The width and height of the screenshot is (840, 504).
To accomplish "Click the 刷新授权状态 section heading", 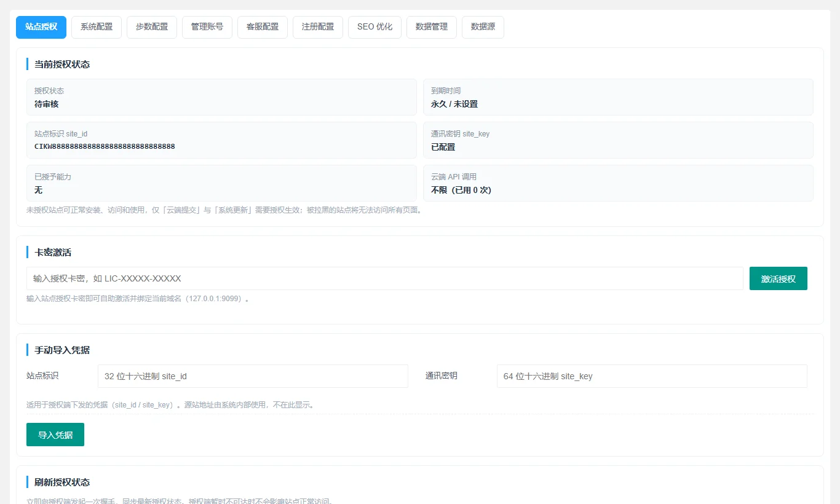I will coord(62,482).
